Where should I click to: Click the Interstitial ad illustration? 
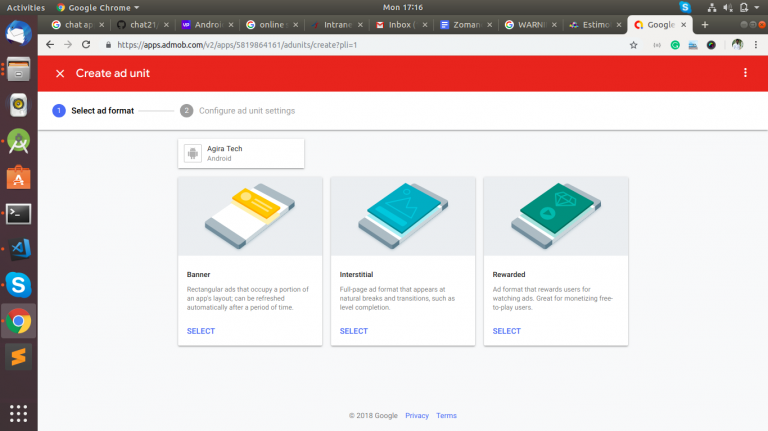tap(403, 216)
